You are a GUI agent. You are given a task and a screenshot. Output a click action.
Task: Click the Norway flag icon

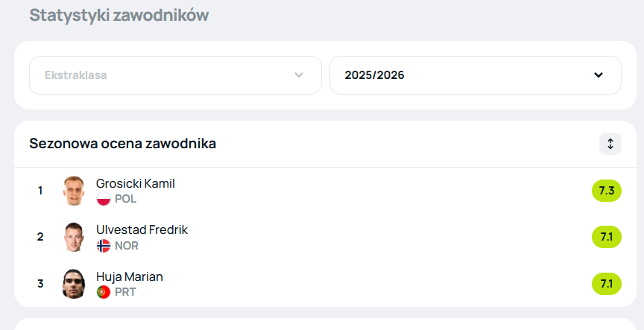pos(104,246)
